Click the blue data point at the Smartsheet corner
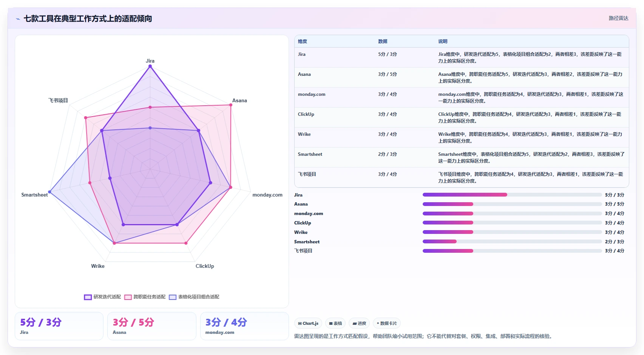Screen dimensions: 644x355 50,192
